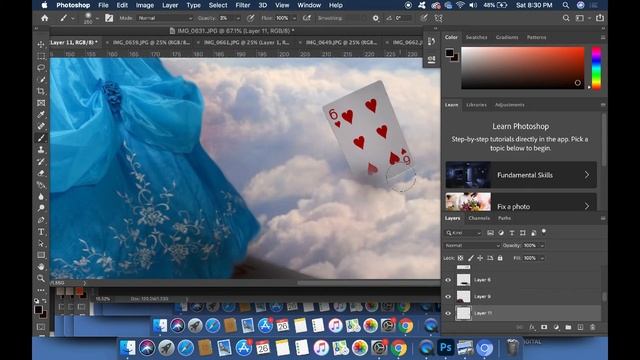Image resolution: width=640 pixels, height=360 pixels.
Task: Select the Path Selection tool
Action: tap(41, 243)
